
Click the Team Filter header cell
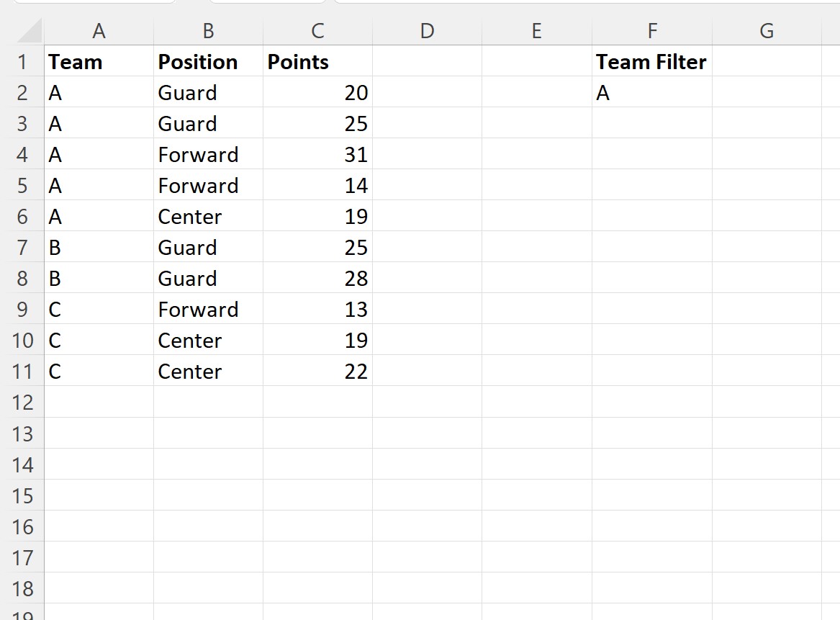click(x=652, y=62)
